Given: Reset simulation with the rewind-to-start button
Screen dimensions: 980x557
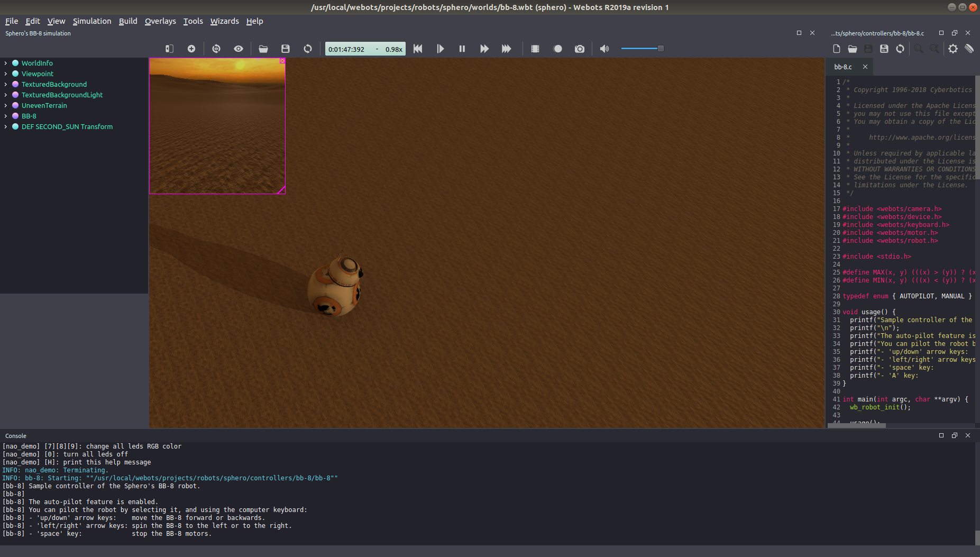Looking at the screenshot, I should click(x=418, y=49).
